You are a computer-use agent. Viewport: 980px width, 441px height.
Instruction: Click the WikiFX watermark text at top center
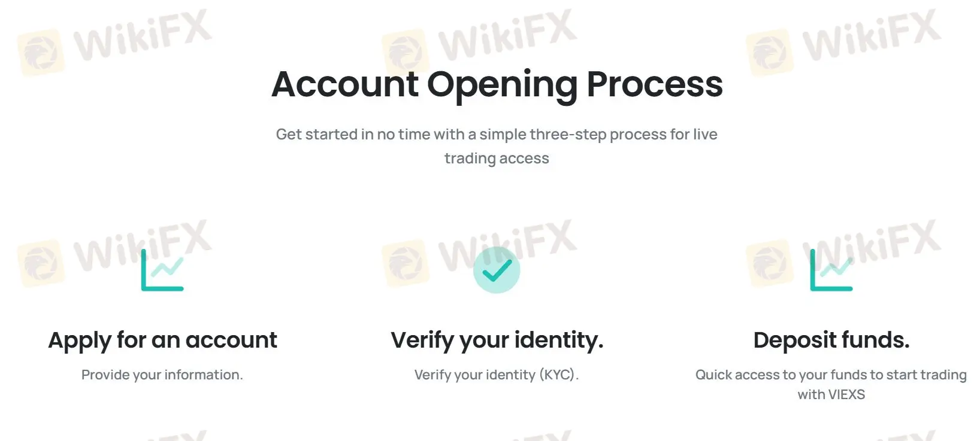pos(507,37)
